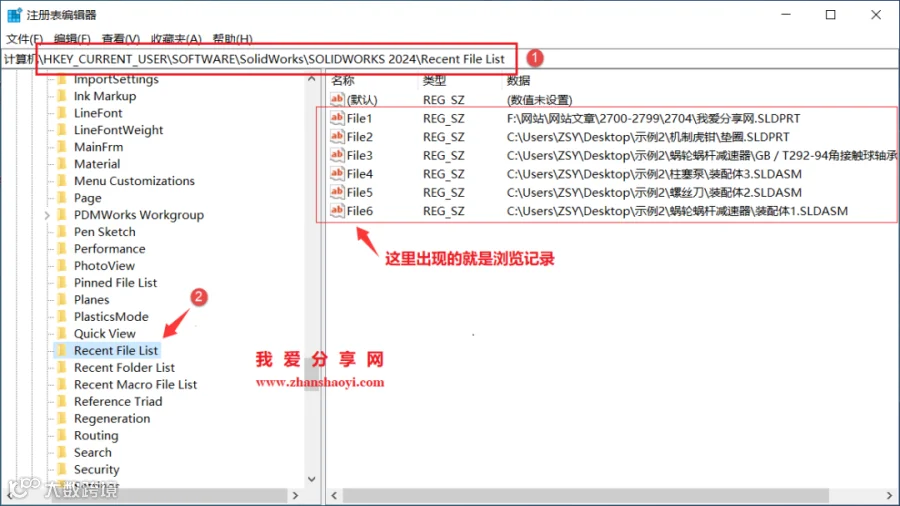This screenshot has height=506, width=900.
Task: Select the Material folder icon
Action: pyautogui.click(x=61, y=164)
